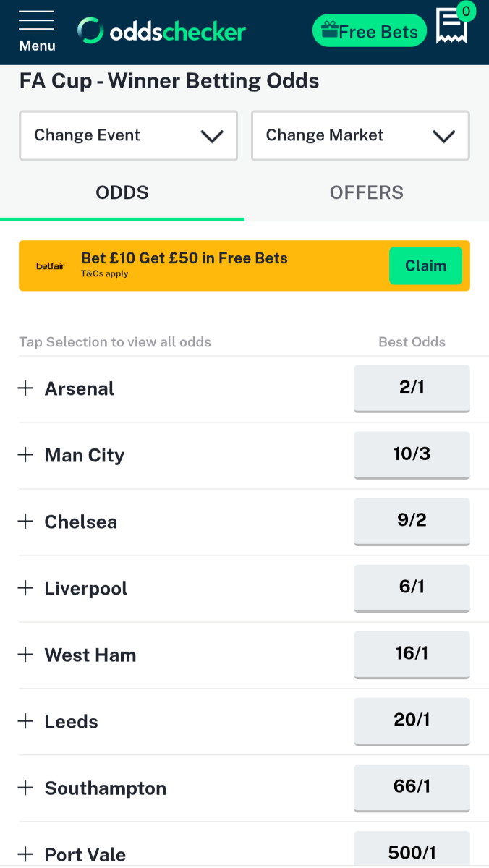The height and width of the screenshot is (868, 489).
Task: Expand Arsenal odds with plus icon
Action: [x=26, y=388]
